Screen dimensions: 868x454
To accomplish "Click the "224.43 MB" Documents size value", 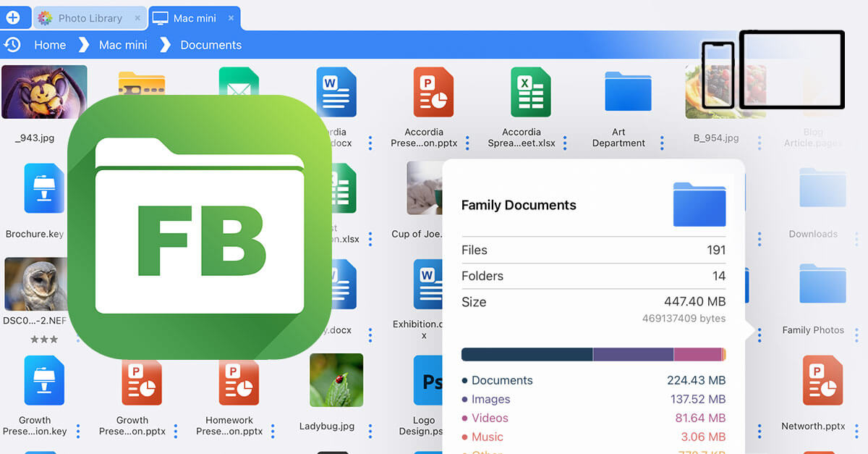I will pyautogui.click(x=697, y=380).
